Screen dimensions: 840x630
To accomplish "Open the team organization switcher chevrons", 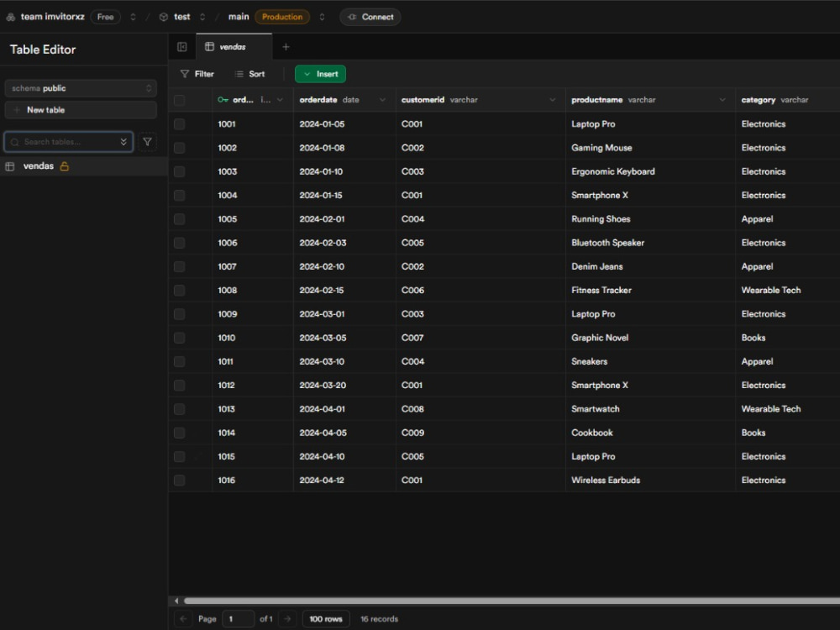I will pos(133,17).
